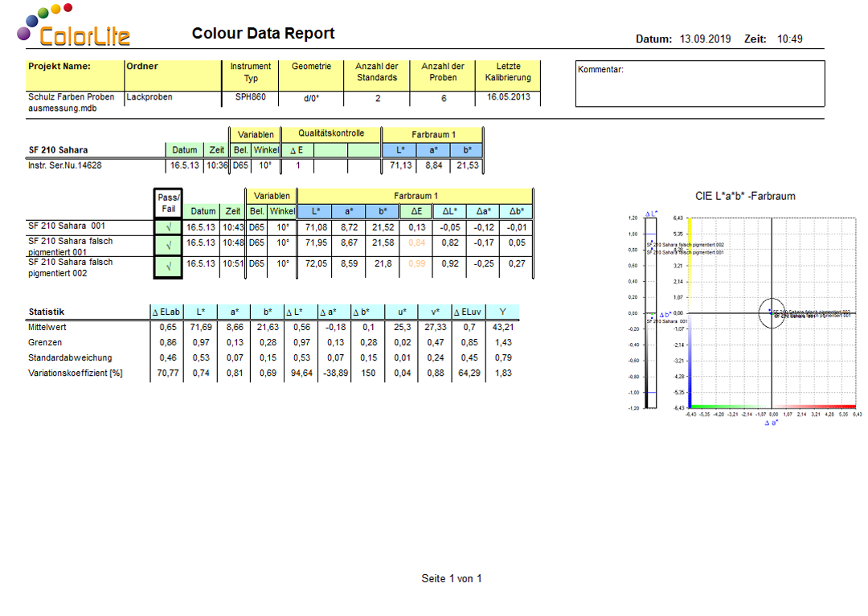
Task: Click the measurement time '10:51'
Action: (x=233, y=263)
